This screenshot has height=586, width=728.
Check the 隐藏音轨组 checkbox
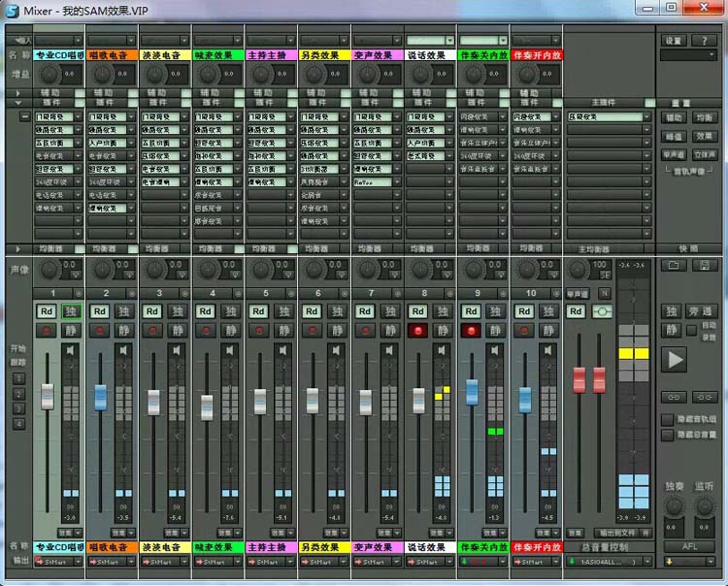tap(667, 419)
